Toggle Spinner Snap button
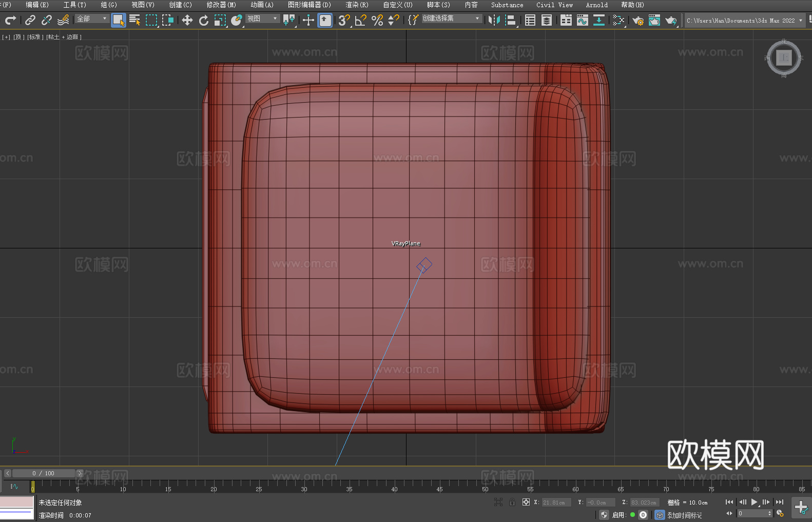 (394, 20)
